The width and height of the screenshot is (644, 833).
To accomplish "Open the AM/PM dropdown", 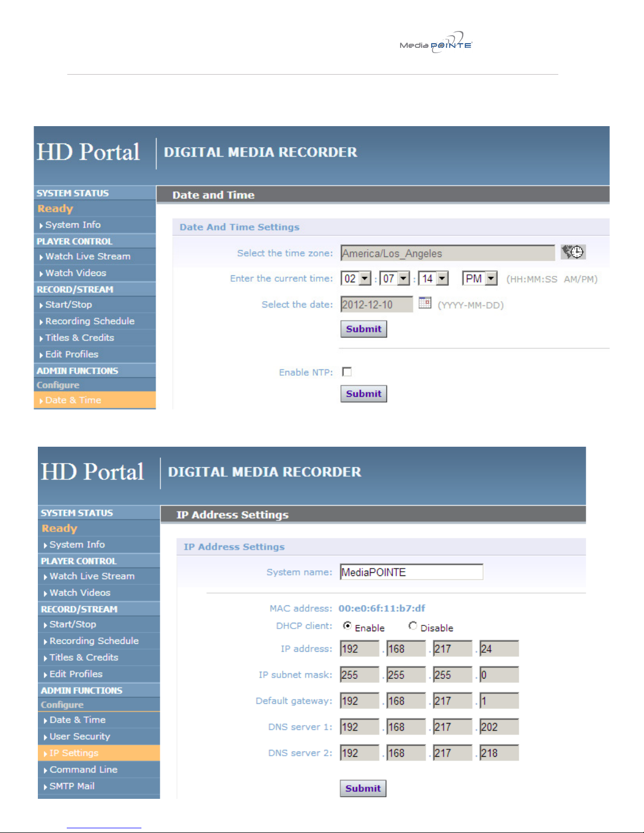I will click(x=479, y=279).
